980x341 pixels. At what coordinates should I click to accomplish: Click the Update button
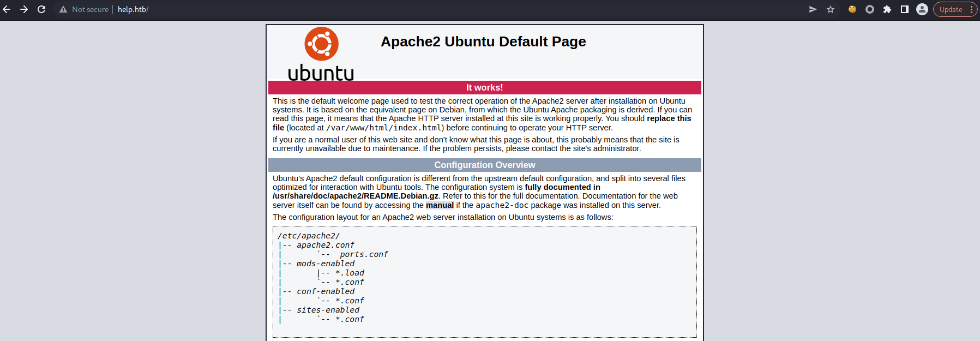[x=951, y=9]
